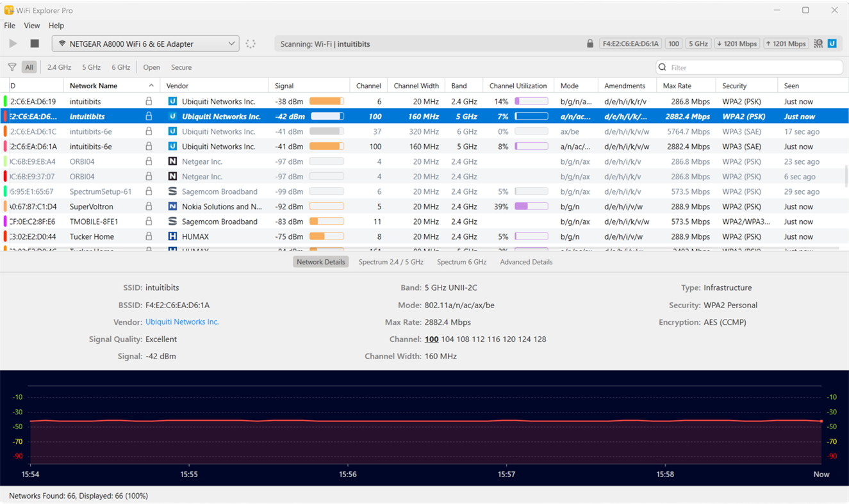Toggle the 6 GHz band filter

[x=122, y=67]
